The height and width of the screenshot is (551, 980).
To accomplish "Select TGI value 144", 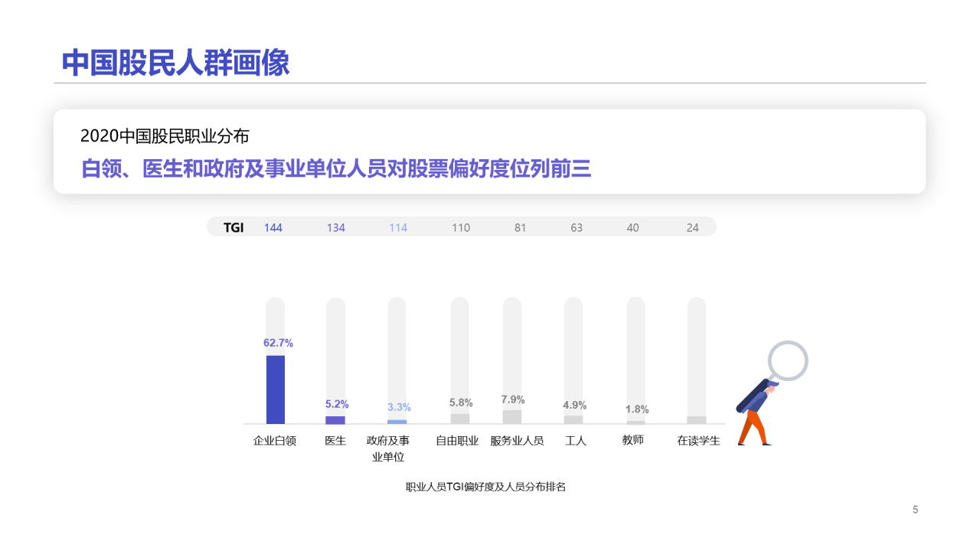I will [273, 227].
